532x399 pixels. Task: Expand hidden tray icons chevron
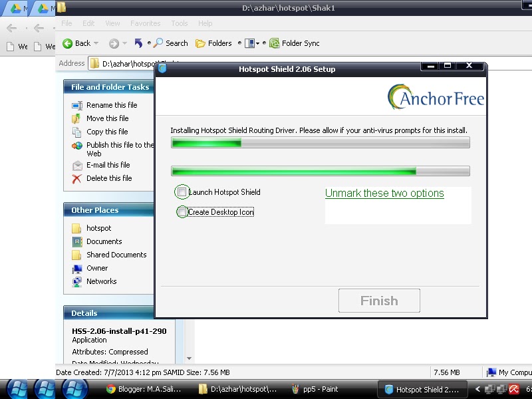[477, 389]
